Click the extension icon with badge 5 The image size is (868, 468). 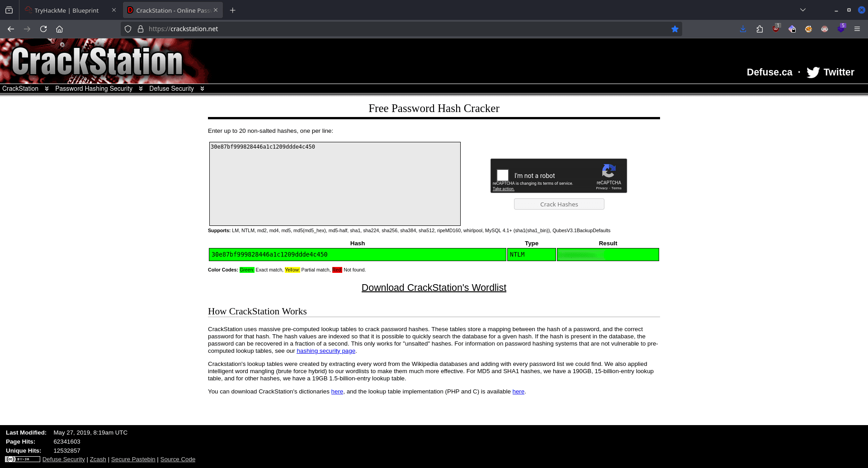(x=841, y=29)
